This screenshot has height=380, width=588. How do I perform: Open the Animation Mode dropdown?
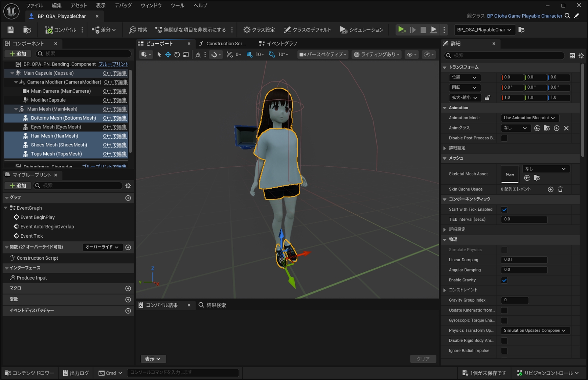530,118
